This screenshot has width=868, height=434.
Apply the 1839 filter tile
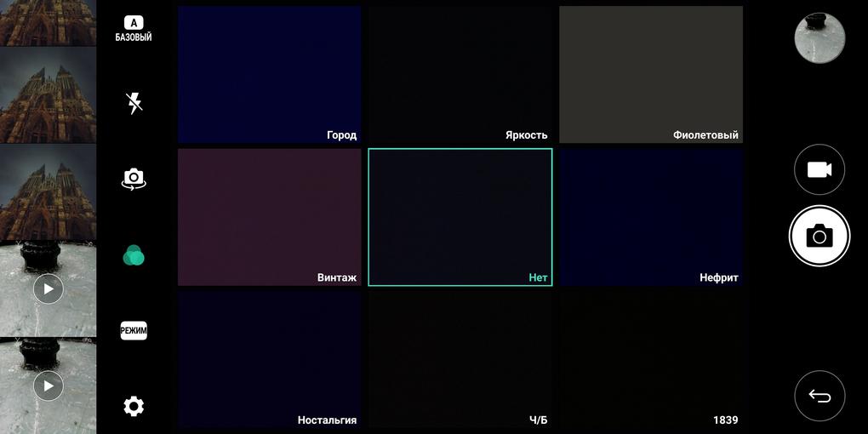(x=651, y=359)
